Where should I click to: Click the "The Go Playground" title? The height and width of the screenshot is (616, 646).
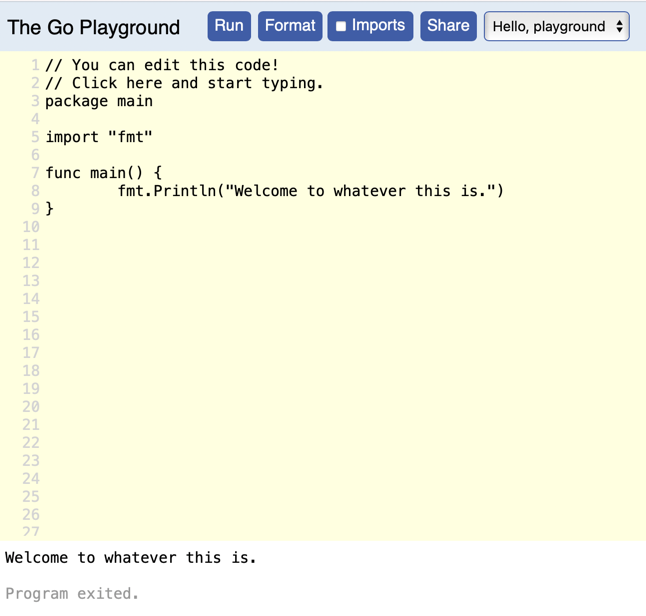pos(94,27)
